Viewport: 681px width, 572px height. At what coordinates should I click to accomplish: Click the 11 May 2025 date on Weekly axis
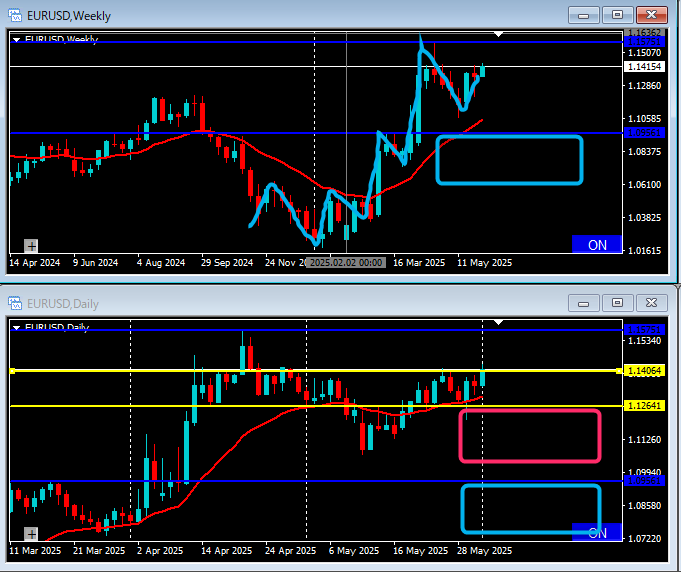(x=484, y=263)
